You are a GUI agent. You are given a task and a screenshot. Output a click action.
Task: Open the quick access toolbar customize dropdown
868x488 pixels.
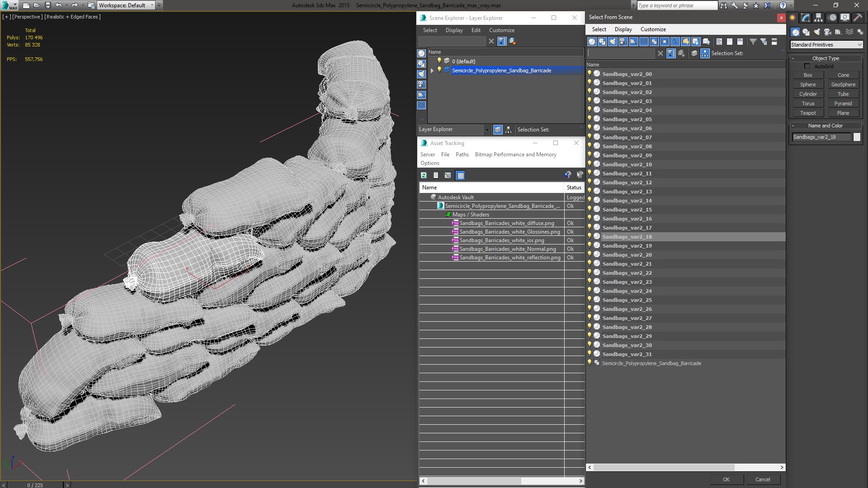[159, 5]
